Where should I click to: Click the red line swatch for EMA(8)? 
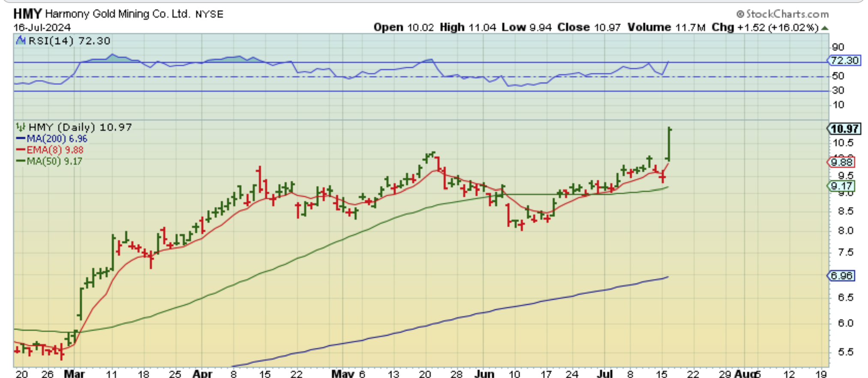pyautogui.click(x=21, y=150)
